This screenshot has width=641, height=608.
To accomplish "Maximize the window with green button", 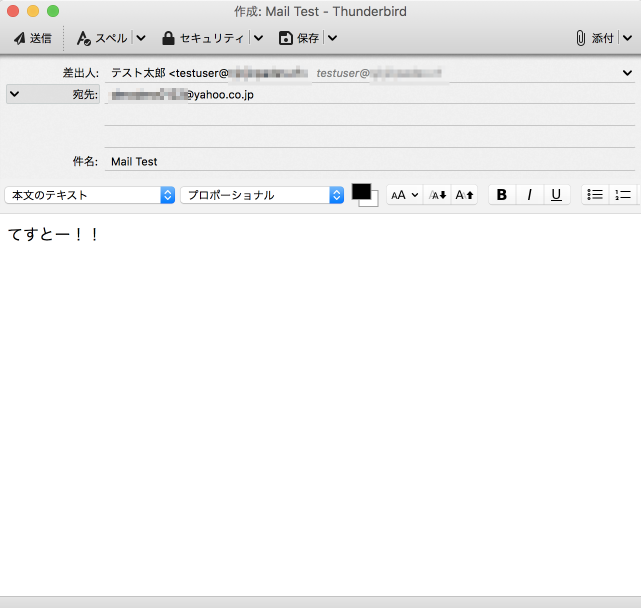I will tap(53, 11).
